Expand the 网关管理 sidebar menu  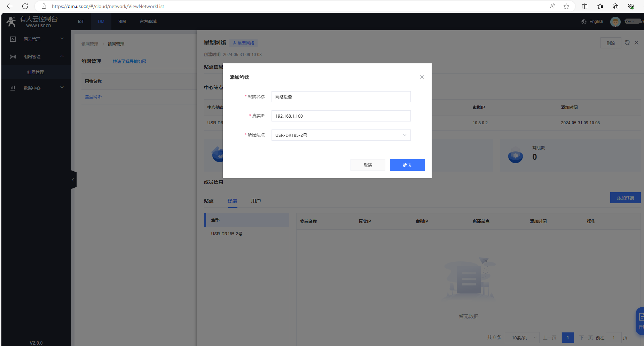pos(36,39)
